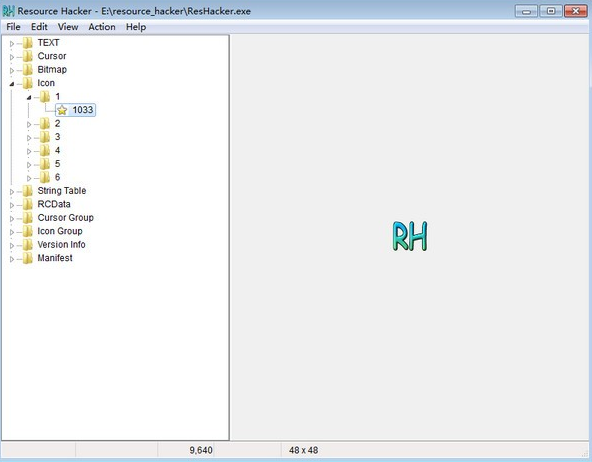The image size is (592, 462).
Task: Click folder icon of subfolder 6
Action: pos(45,177)
